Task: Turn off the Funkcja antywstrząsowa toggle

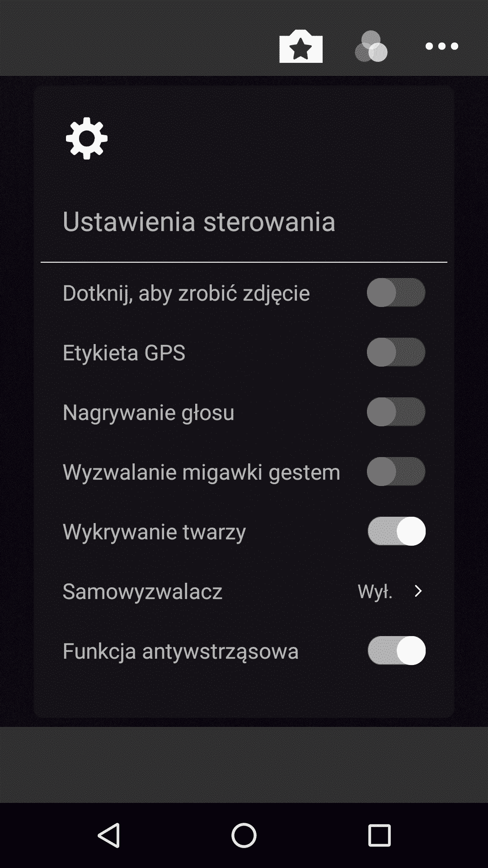Action: point(397,651)
